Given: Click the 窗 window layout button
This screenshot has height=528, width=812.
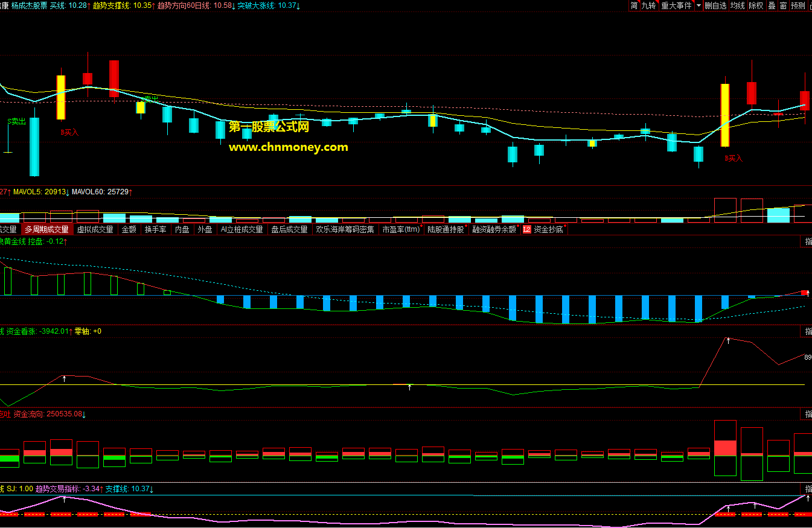Looking at the screenshot, I should 783,5.
